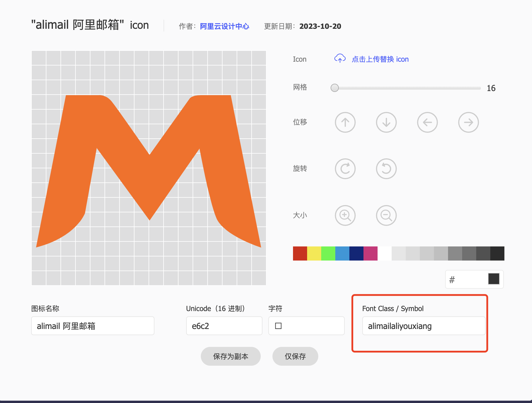Pick the navy blue color swatch
The height and width of the screenshot is (403, 532).
click(x=356, y=253)
